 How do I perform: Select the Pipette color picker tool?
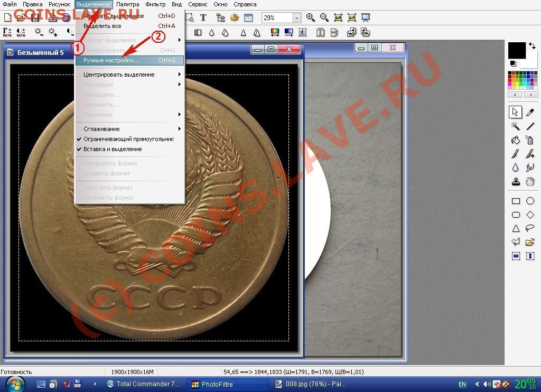click(x=530, y=112)
